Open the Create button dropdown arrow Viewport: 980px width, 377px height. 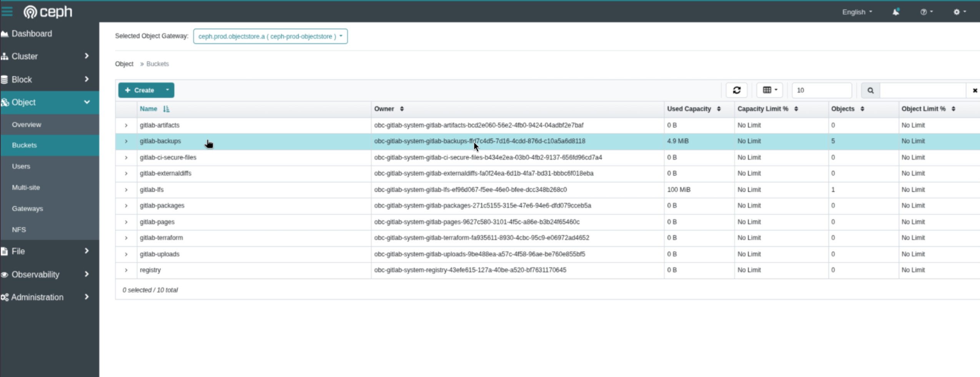pyautogui.click(x=167, y=90)
